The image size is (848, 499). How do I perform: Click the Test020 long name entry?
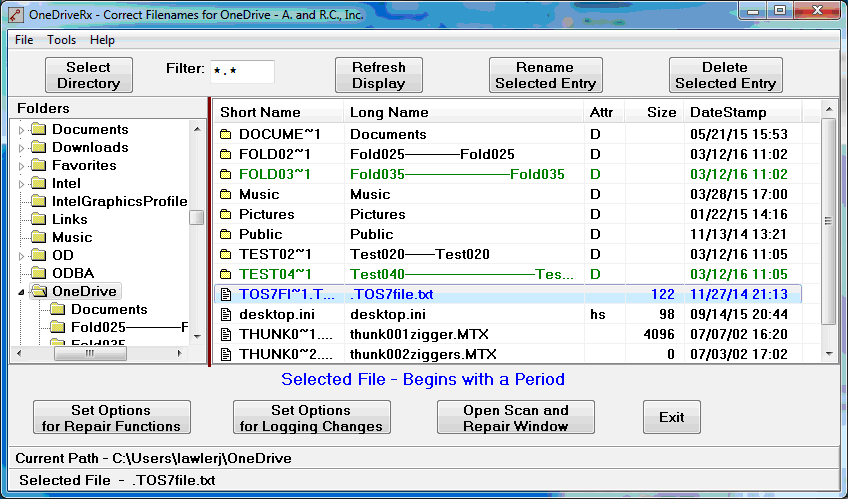coord(420,254)
